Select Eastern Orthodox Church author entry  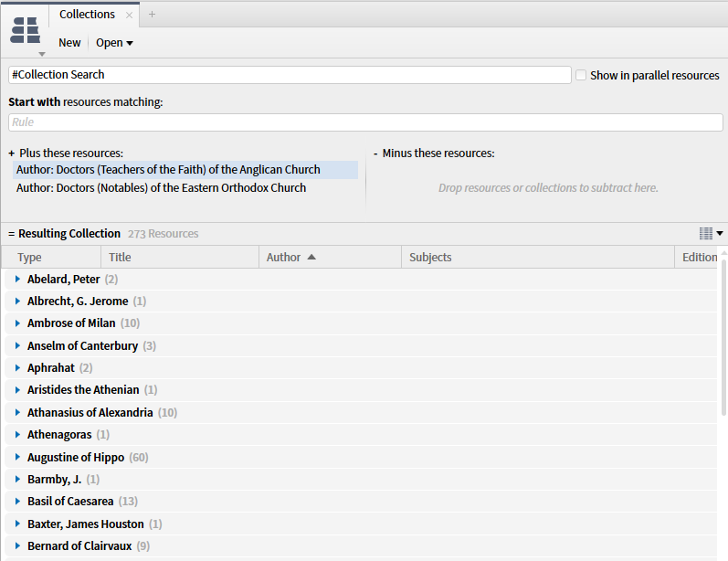(161, 188)
